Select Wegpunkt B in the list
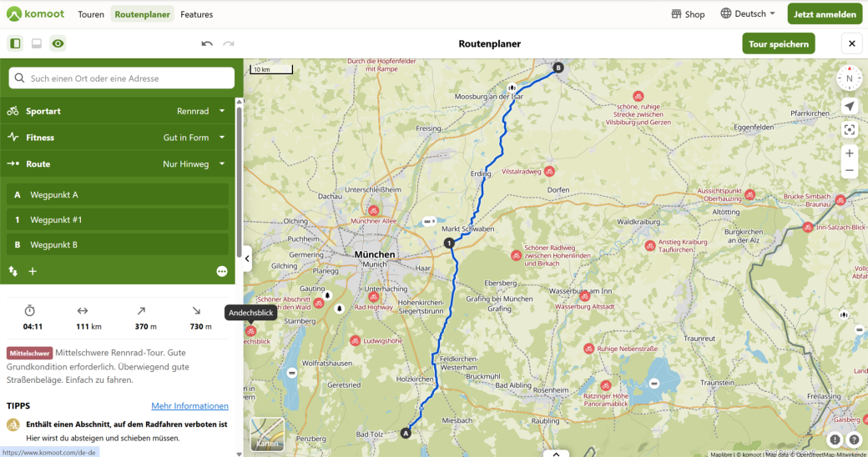The image size is (868, 457). tap(118, 244)
